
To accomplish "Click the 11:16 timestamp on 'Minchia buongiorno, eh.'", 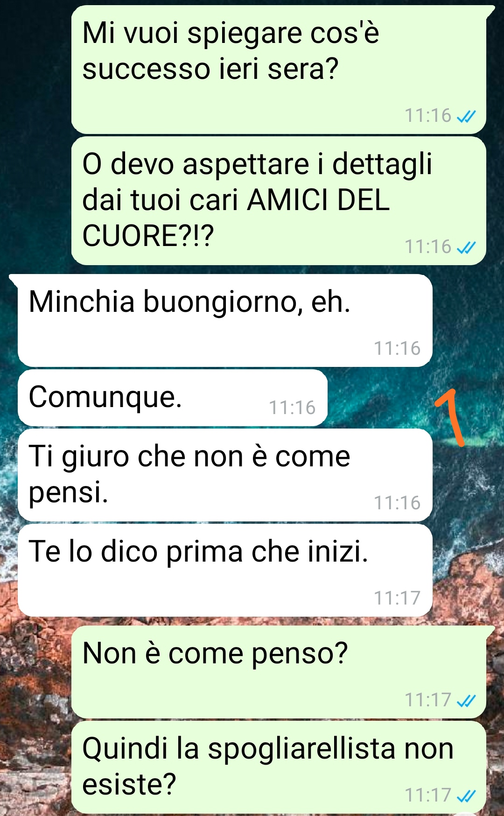I will pyautogui.click(x=397, y=348).
